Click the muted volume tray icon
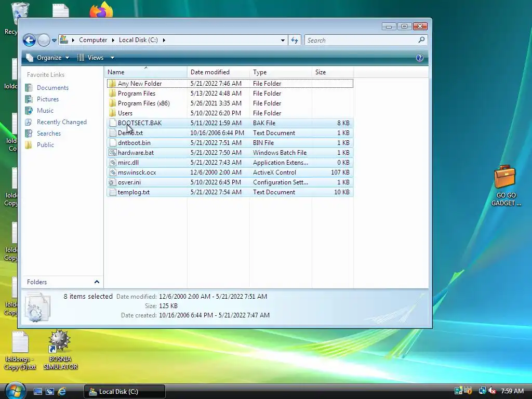 (492, 391)
